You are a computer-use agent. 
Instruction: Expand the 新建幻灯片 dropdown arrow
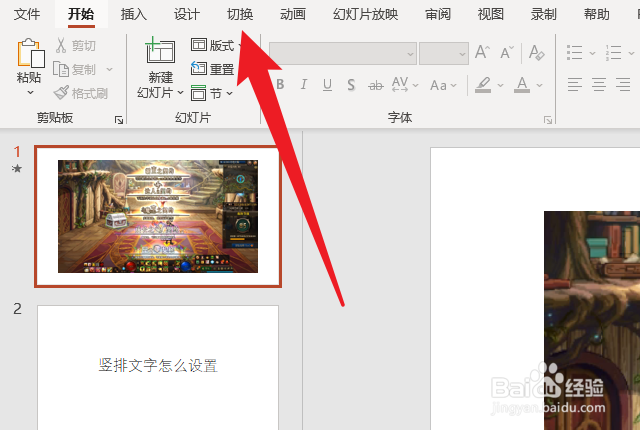[180, 93]
